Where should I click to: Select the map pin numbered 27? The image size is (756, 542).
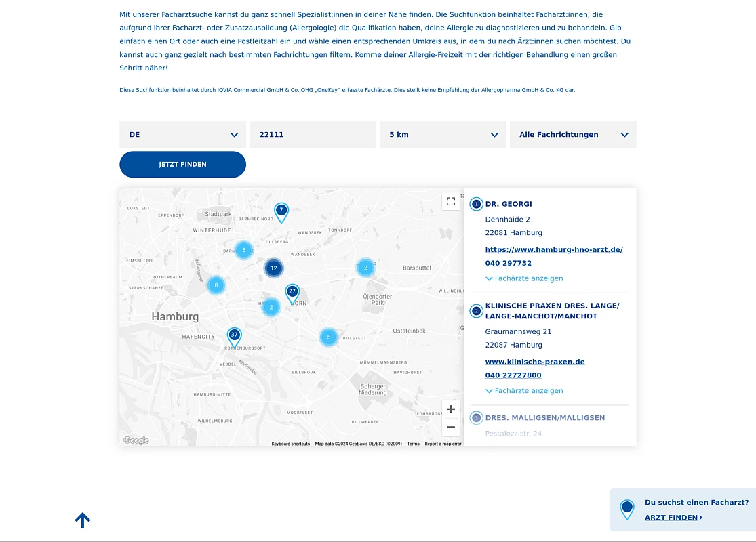292,292
